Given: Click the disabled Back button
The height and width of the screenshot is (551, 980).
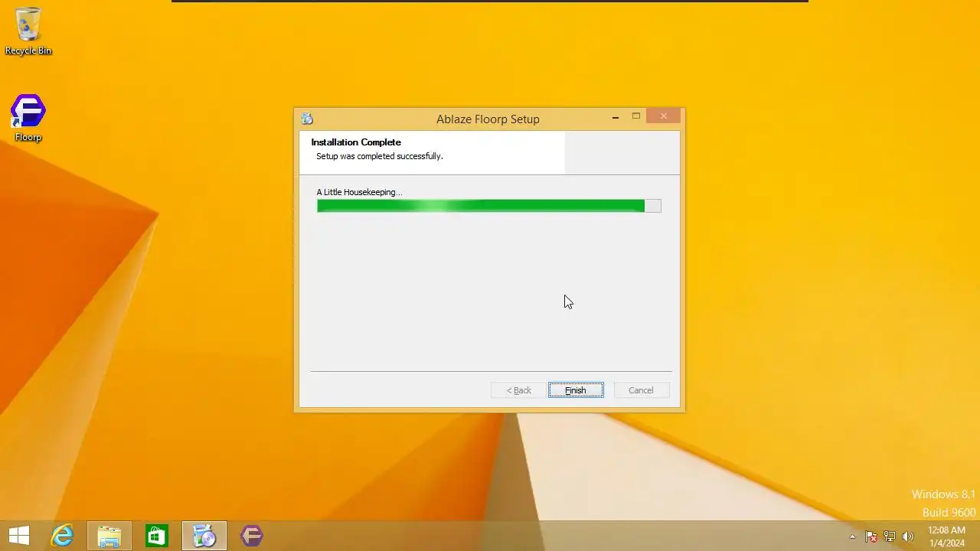Looking at the screenshot, I should (x=518, y=390).
